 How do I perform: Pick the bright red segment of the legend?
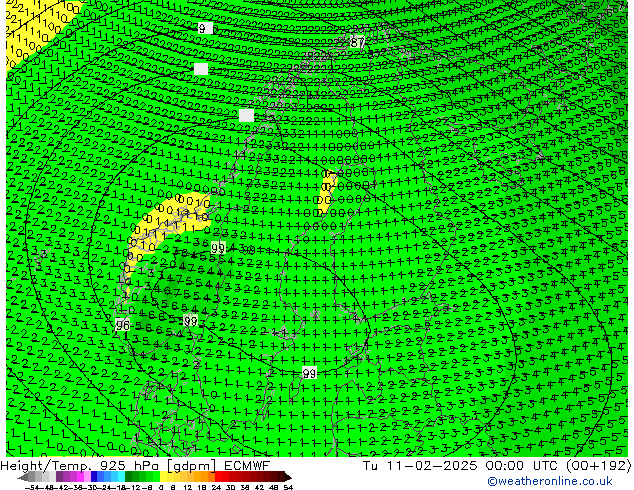(218, 477)
